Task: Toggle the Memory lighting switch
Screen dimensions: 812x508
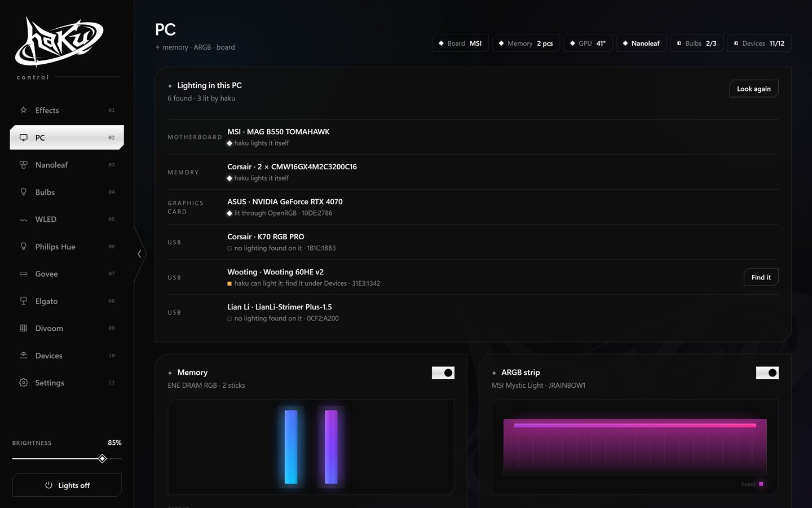Action: click(x=443, y=373)
